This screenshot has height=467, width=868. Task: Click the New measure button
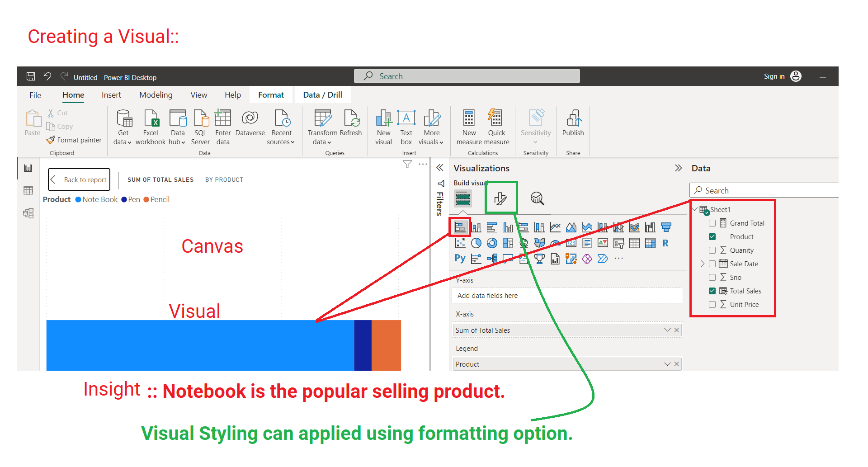pyautogui.click(x=469, y=127)
